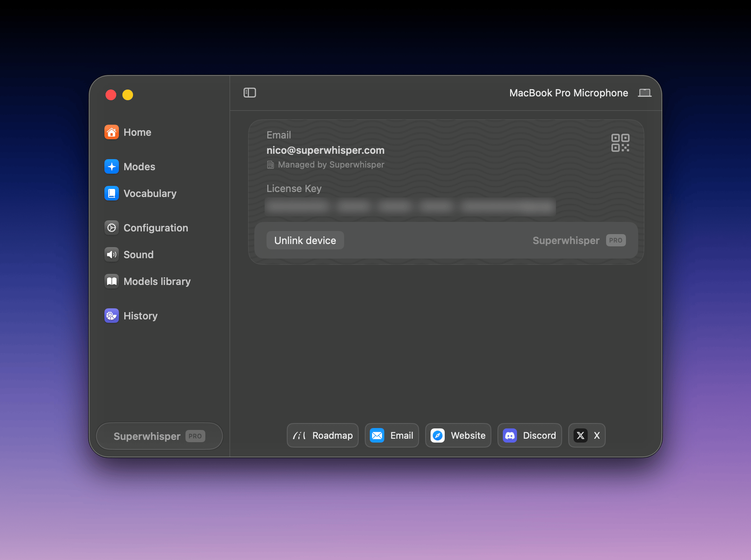Click the laptop microphone icon
The image size is (751, 560).
pos(645,93)
